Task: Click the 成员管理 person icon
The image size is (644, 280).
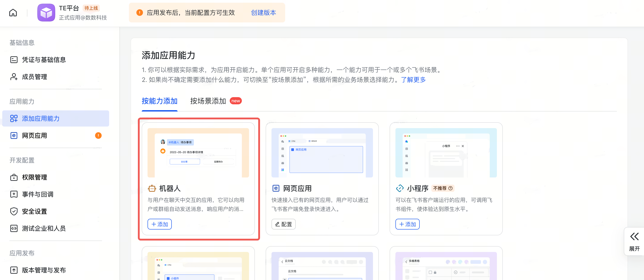Action: 14,77
